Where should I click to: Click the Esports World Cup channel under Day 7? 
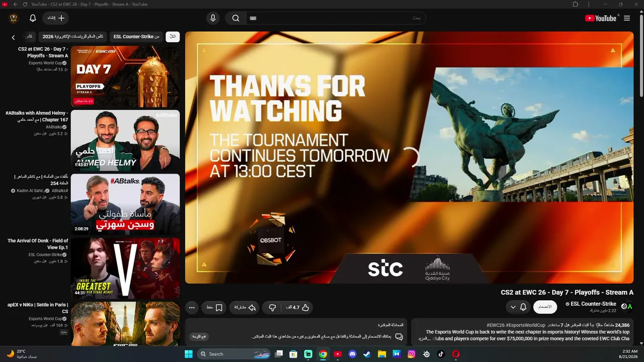click(x=45, y=63)
